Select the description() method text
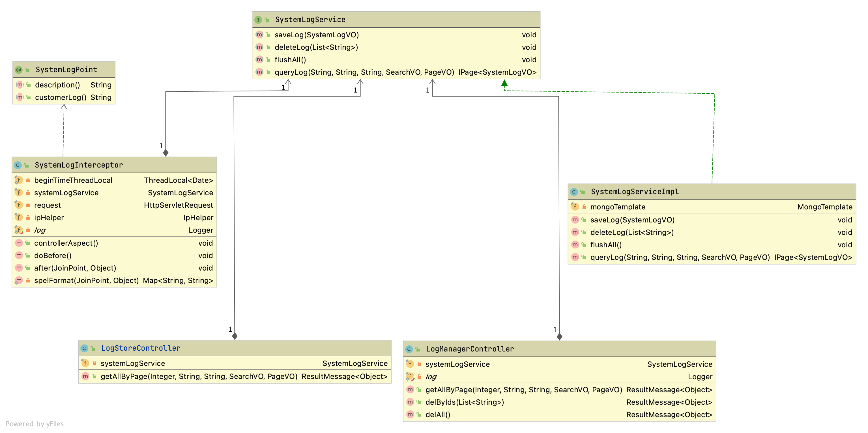Image resolution: width=868 pixels, height=433 pixels. click(x=58, y=85)
